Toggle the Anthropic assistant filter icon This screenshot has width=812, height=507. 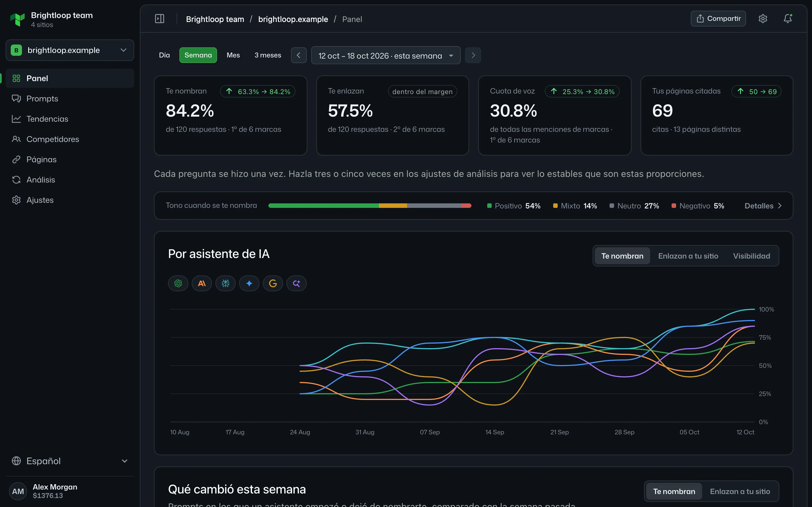(202, 283)
